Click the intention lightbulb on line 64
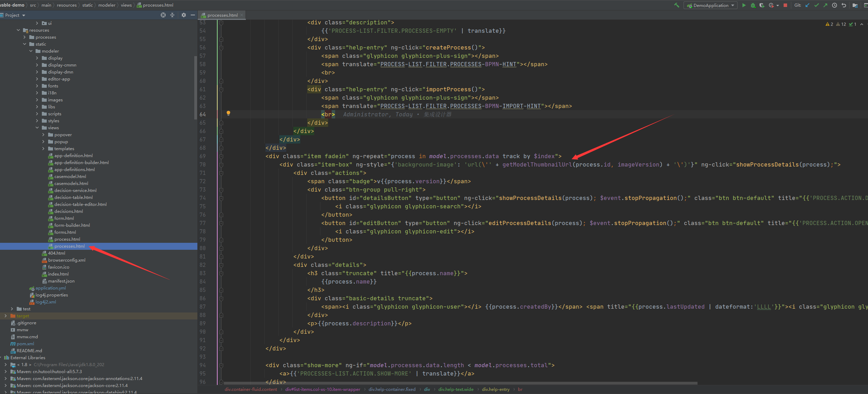 tap(228, 113)
